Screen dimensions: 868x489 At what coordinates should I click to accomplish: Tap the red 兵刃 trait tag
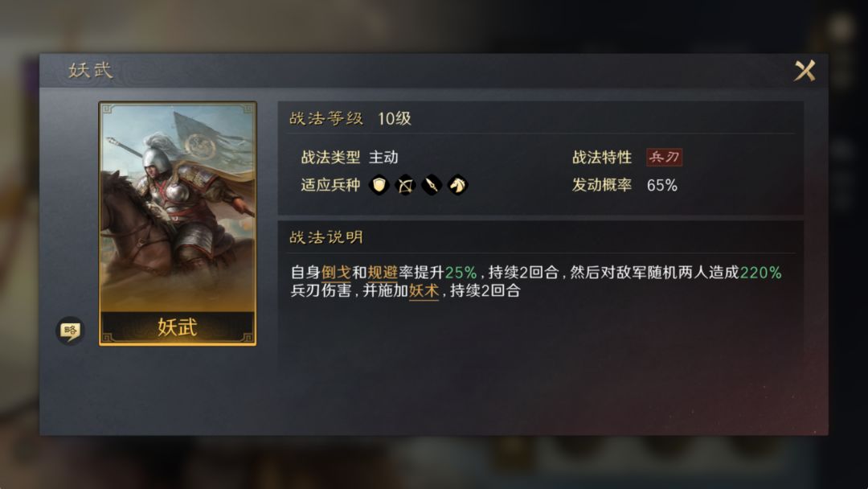click(x=665, y=158)
